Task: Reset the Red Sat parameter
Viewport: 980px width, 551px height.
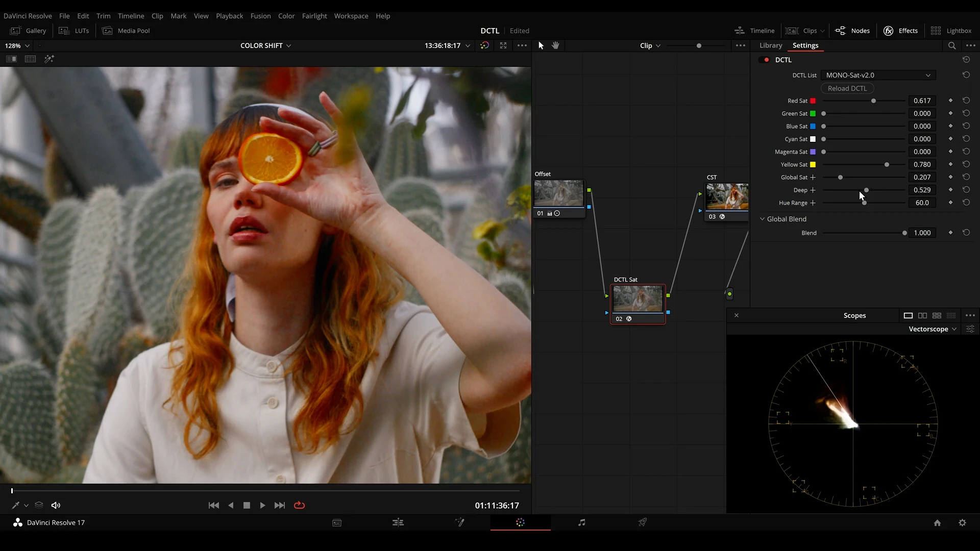Action: tap(966, 101)
